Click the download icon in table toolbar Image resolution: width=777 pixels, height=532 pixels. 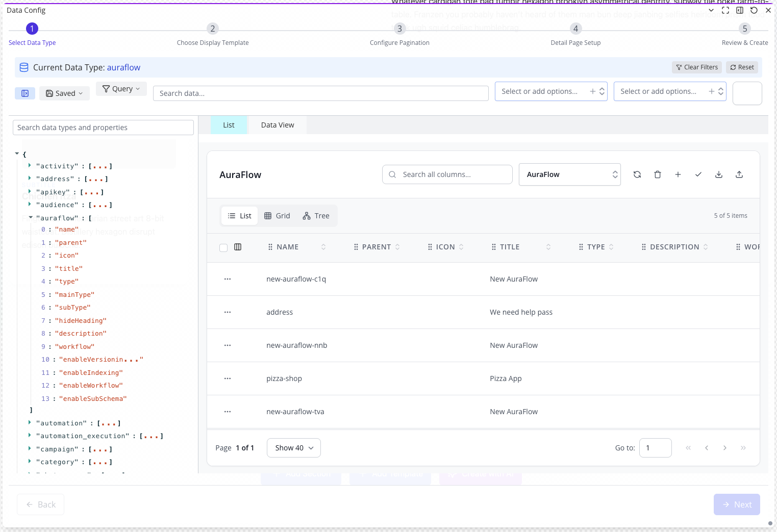click(x=719, y=174)
